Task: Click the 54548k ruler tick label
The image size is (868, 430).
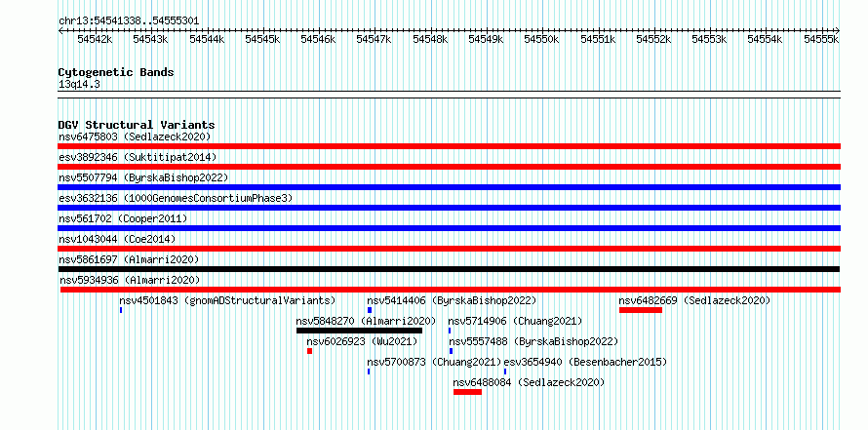Action: tap(430, 39)
